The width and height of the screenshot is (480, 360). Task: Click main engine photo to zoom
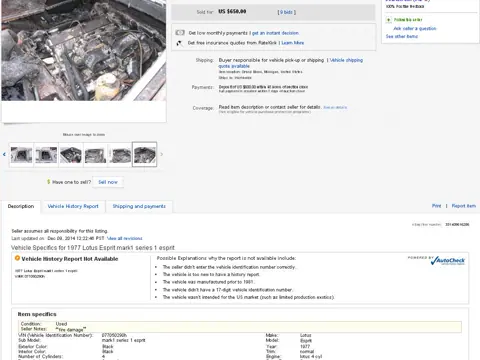coord(84,50)
